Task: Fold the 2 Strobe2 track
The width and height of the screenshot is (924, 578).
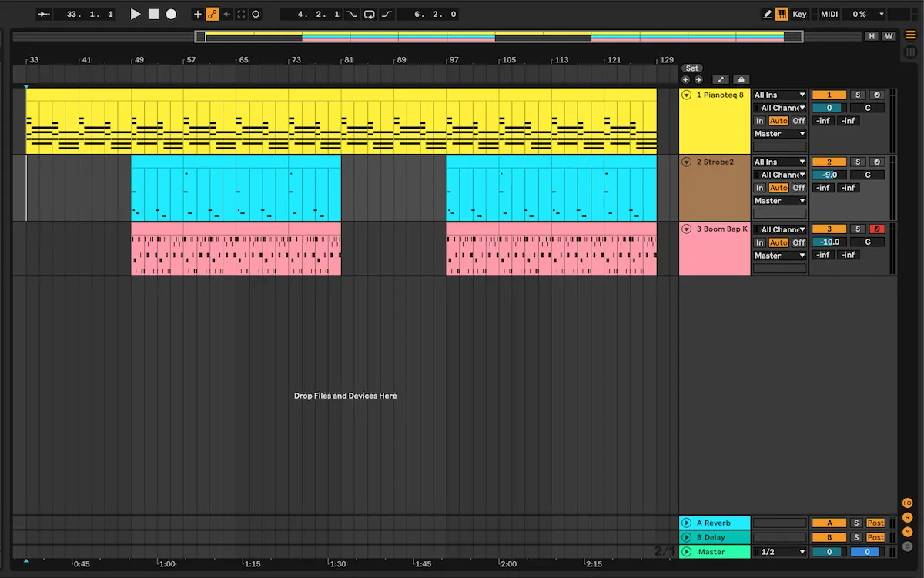Action: 687,162
